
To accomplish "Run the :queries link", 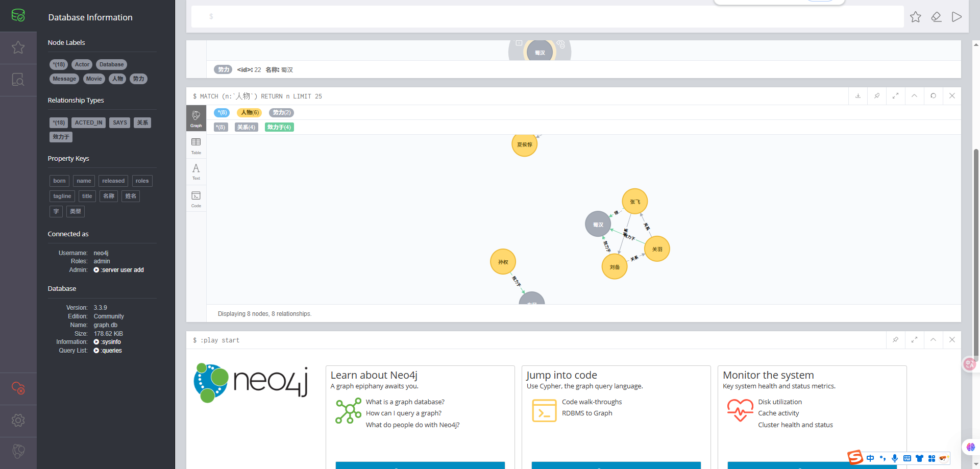I will (108, 351).
